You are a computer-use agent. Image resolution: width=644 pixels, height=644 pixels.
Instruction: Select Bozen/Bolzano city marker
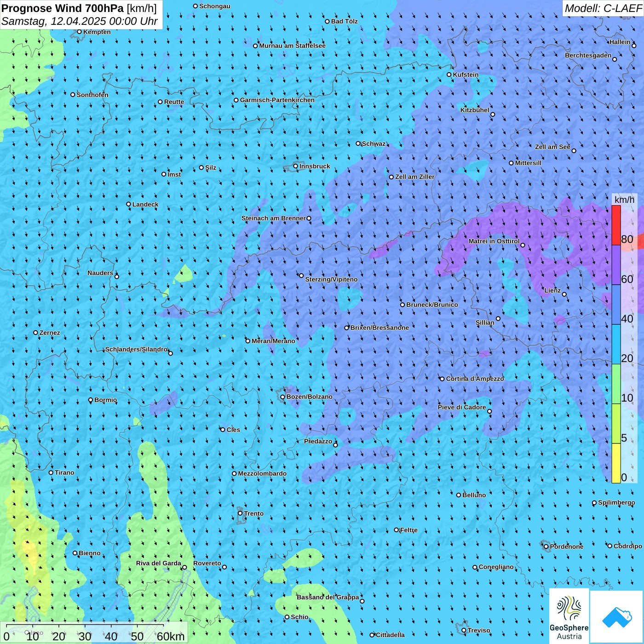(x=283, y=397)
